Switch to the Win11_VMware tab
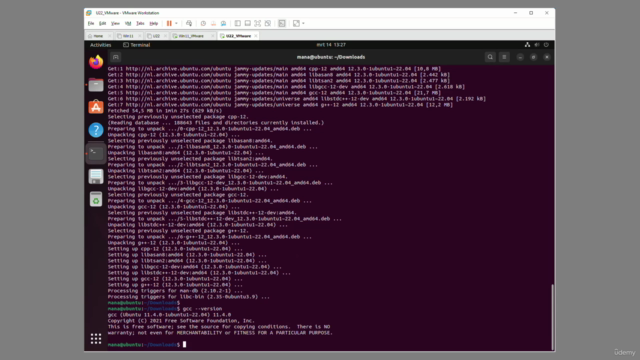The width and height of the screenshot is (640, 360). [x=191, y=36]
